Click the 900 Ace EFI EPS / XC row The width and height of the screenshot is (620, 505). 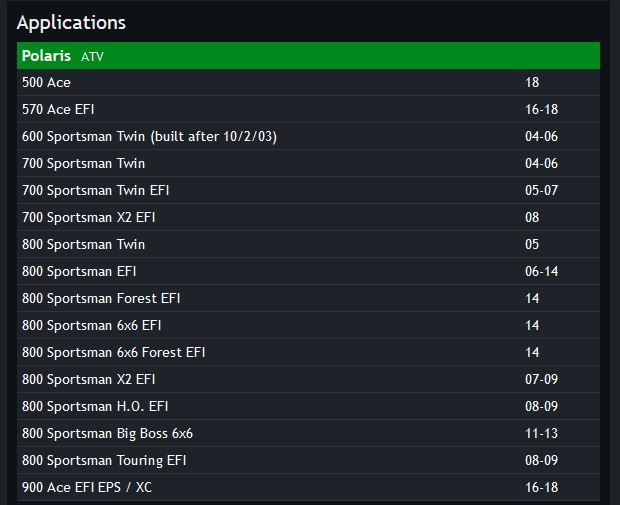pyautogui.click(x=308, y=487)
